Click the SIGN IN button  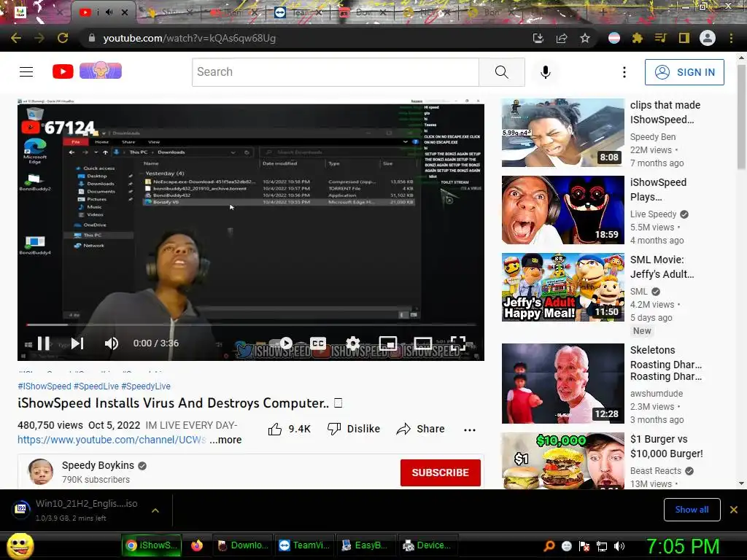[x=684, y=72]
